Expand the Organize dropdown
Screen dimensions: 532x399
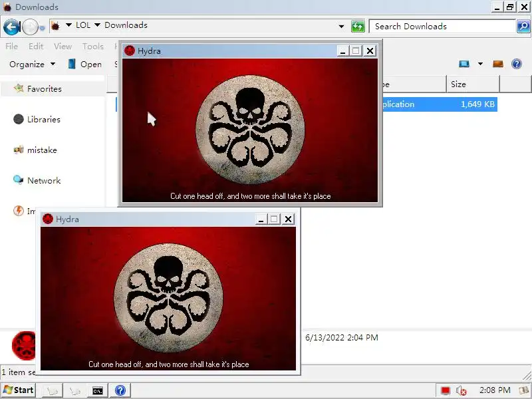[x=32, y=64]
